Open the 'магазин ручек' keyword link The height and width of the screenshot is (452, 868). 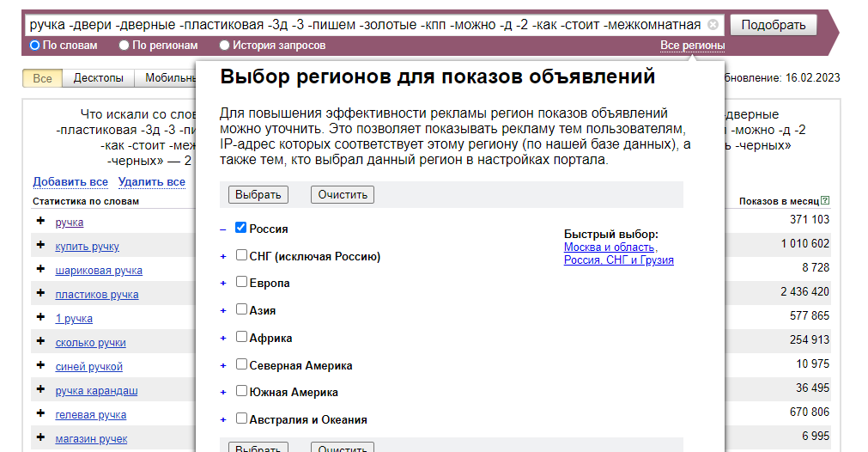tap(91, 439)
